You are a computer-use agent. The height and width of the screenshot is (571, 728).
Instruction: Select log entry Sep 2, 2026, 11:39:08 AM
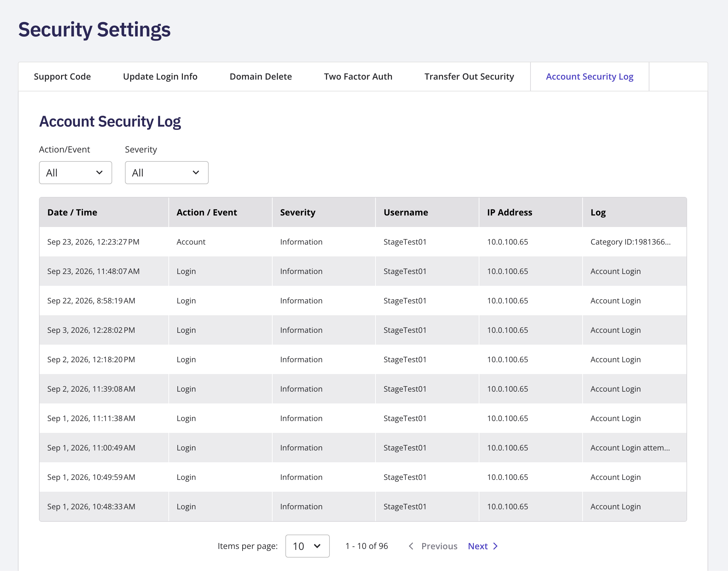coord(363,389)
